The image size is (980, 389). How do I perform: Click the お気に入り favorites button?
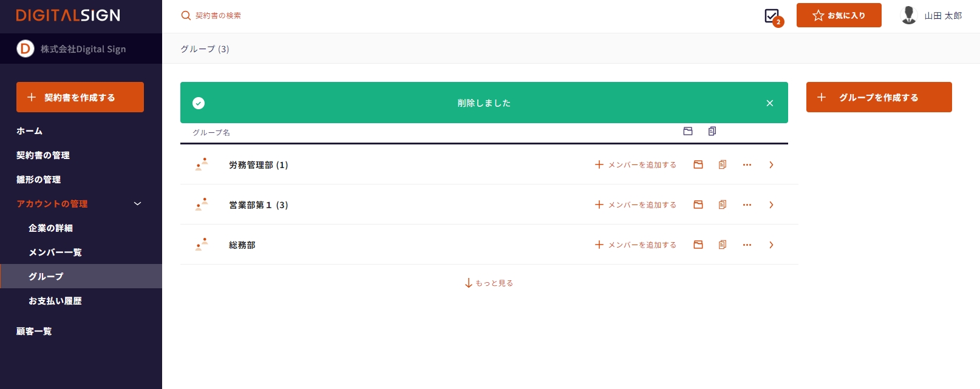click(x=839, y=15)
